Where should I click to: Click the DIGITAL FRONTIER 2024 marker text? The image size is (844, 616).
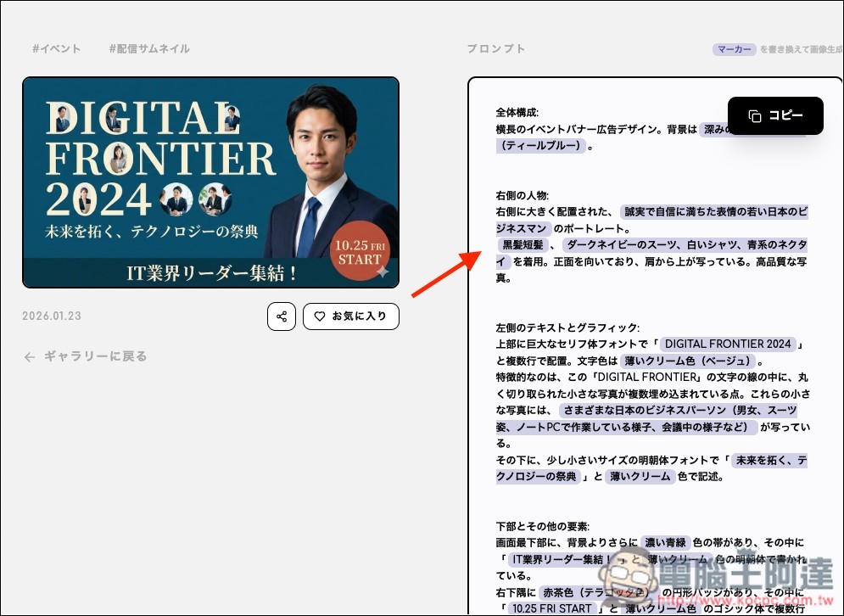(729, 344)
